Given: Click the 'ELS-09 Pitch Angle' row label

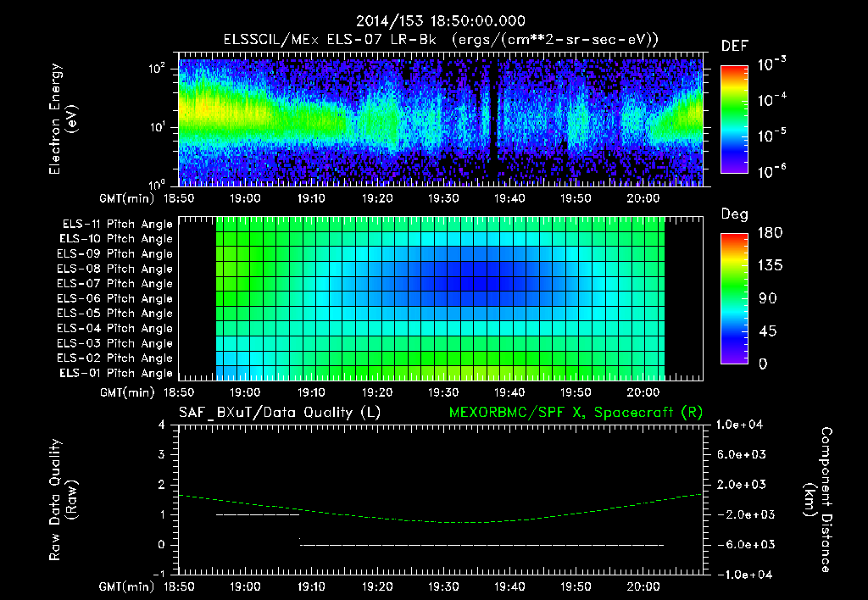Looking at the screenshot, I should pos(114,254).
